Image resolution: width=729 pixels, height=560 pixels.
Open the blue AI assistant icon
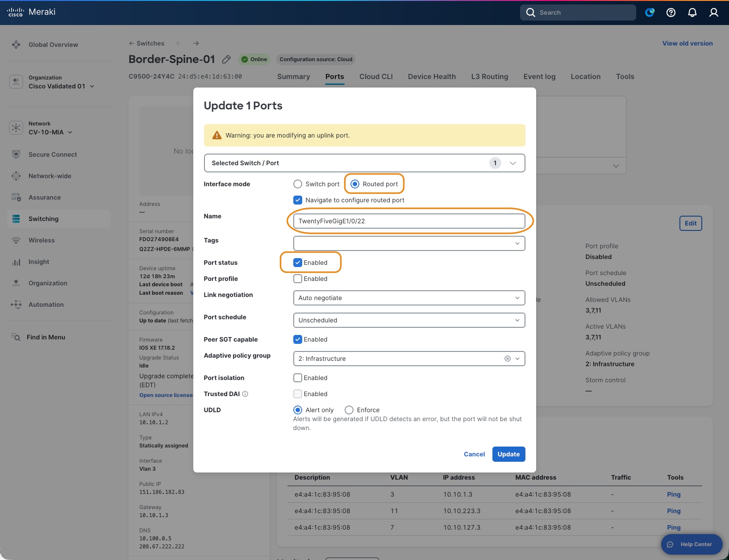click(x=650, y=13)
